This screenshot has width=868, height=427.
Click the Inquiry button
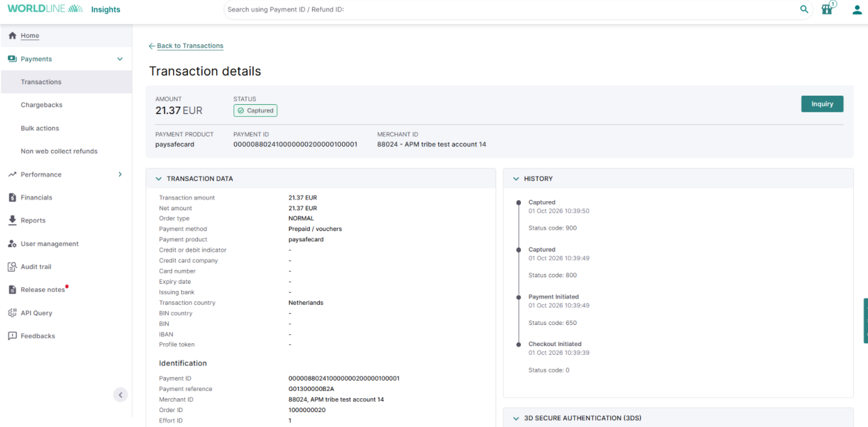click(822, 104)
